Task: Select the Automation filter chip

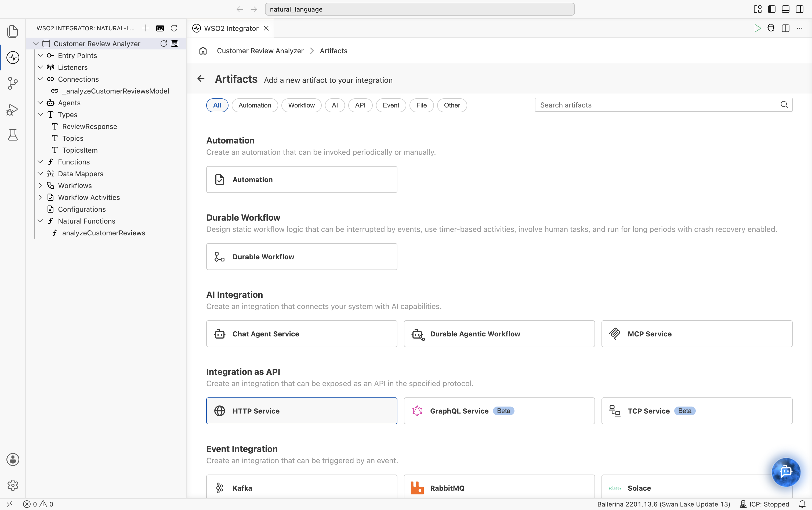Action: tap(255, 105)
